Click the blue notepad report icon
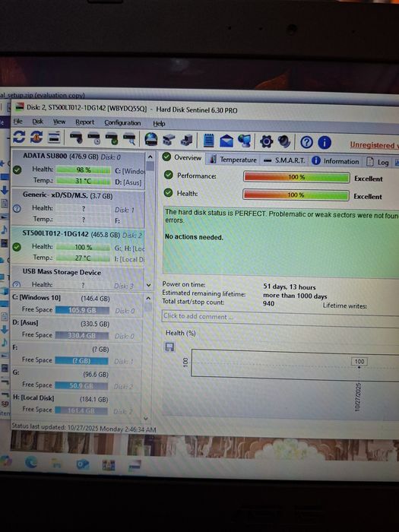This screenshot has height=532, width=399. click(209, 141)
